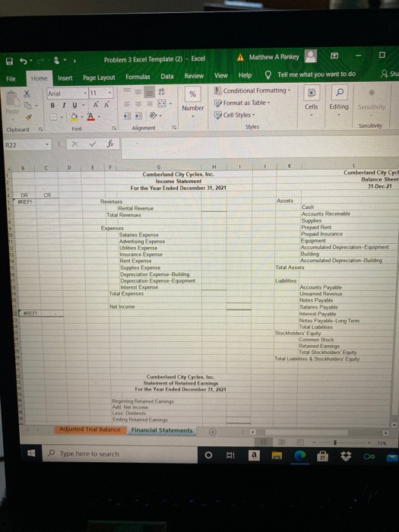The width and height of the screenshot is (399, 532).
Task: Open the Windows Start menu
Action: pos(31,453)
